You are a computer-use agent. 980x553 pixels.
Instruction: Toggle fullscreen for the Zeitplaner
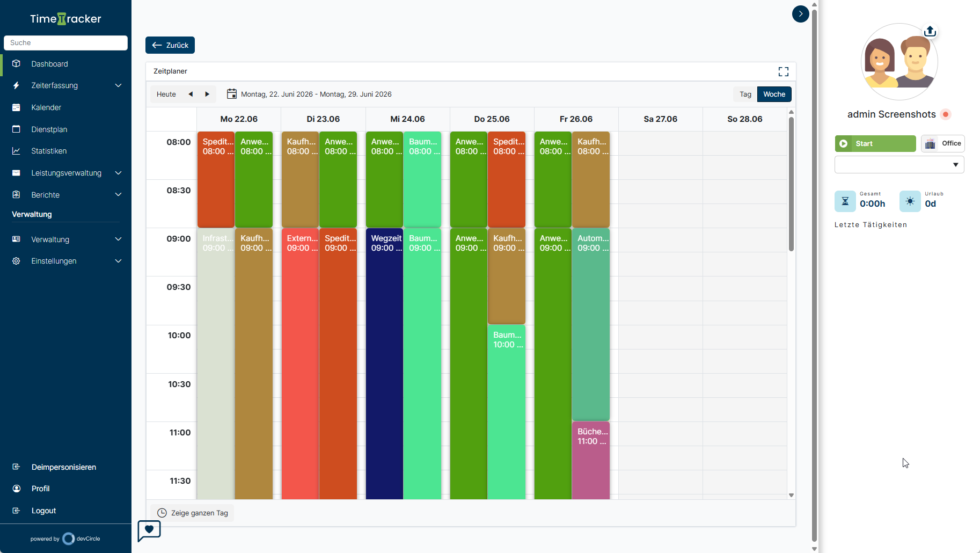[784, 71]
